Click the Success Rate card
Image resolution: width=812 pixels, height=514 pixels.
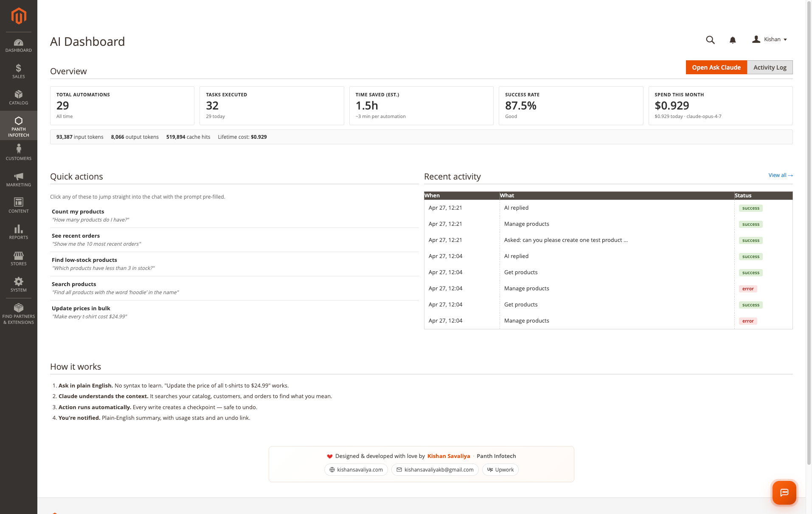(x=571, y=106)
